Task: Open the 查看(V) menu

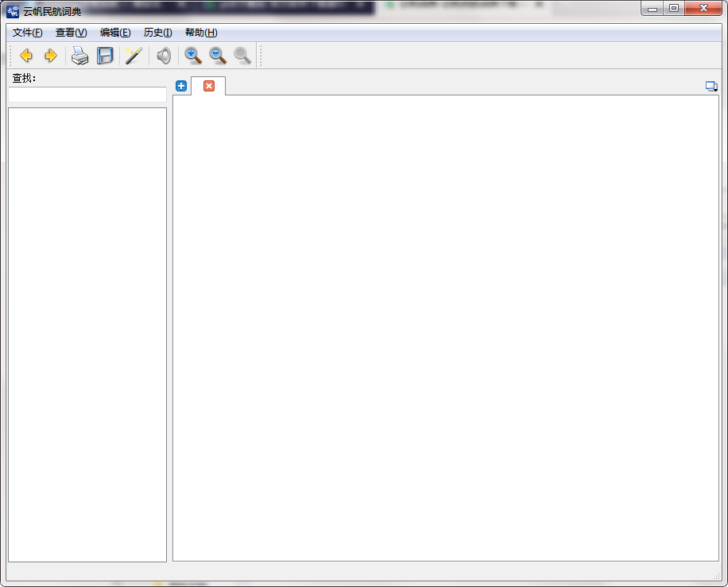Action: click(71, 33)
